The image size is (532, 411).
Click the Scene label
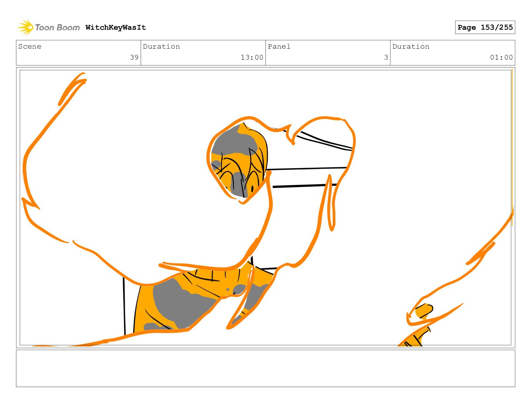click(x=30, y=46)
